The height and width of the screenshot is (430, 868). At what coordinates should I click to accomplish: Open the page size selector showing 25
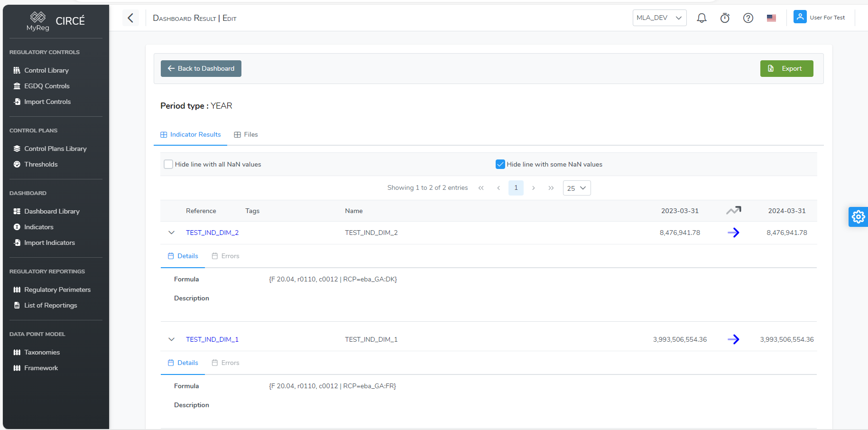[576, 188]
